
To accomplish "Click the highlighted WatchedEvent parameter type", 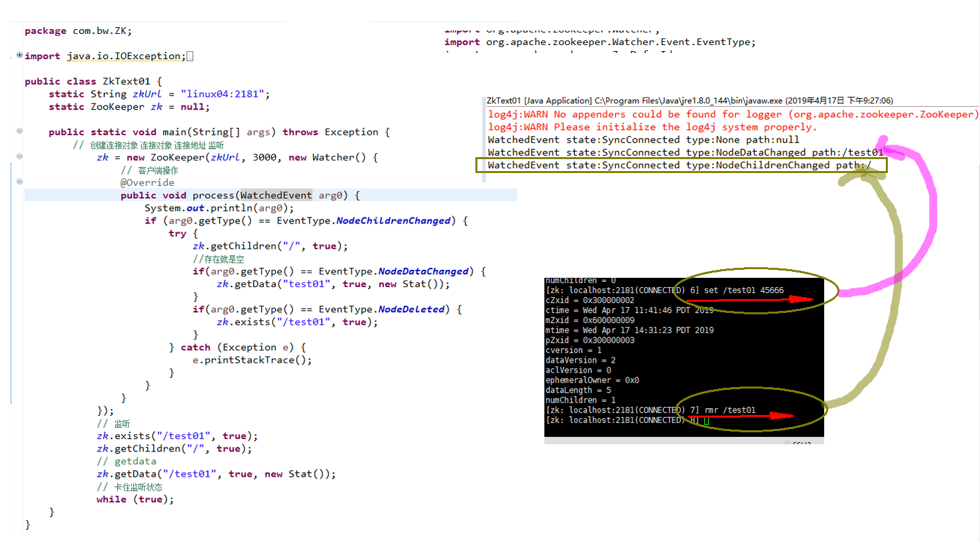I will 276,195.
